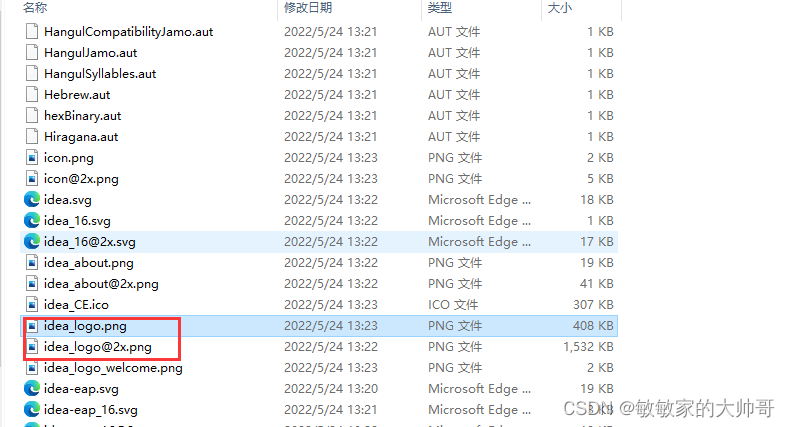Select file name idea-eap.svg

81,389
